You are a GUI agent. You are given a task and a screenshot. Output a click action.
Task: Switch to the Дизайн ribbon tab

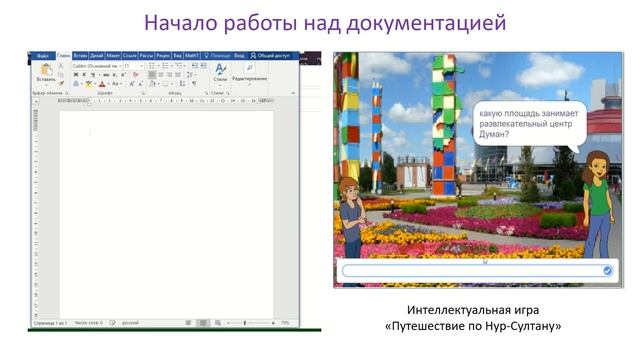pyautogui.click(x=96, y=56)
